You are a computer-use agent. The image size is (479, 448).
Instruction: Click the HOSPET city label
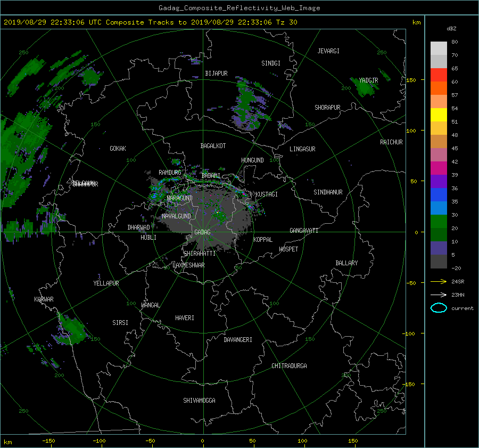pos(288,249)
